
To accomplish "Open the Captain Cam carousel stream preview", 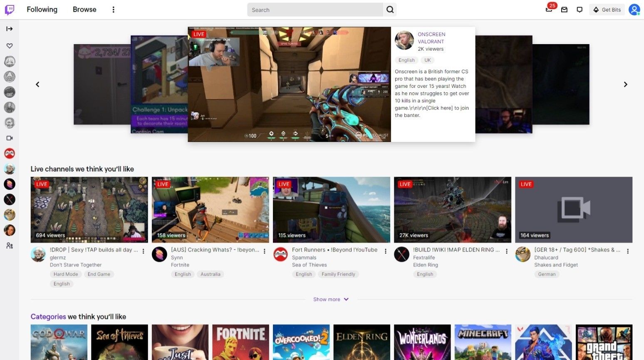I will pyautogui.click(x=159, y=84).
